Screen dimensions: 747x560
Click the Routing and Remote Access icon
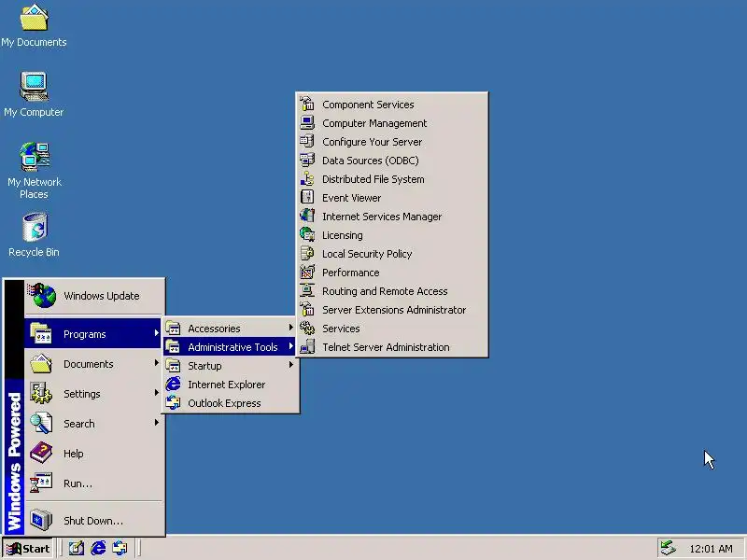point(307,290)
